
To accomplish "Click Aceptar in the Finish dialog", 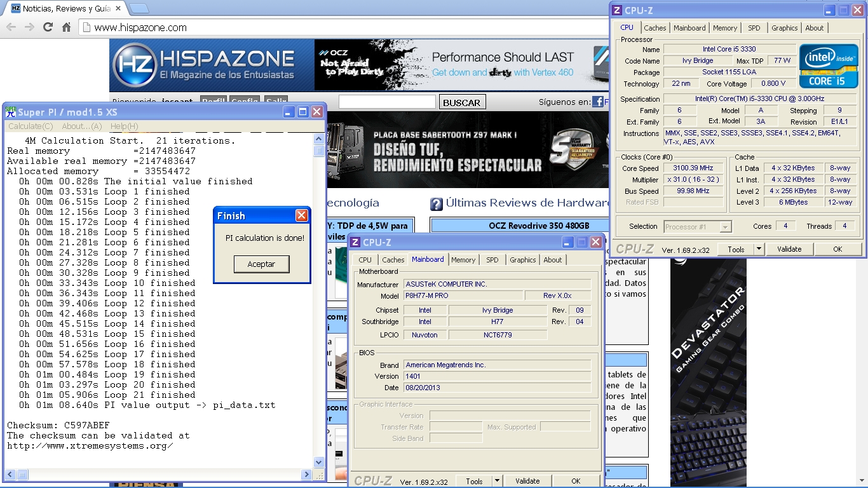I will [261, 264].
